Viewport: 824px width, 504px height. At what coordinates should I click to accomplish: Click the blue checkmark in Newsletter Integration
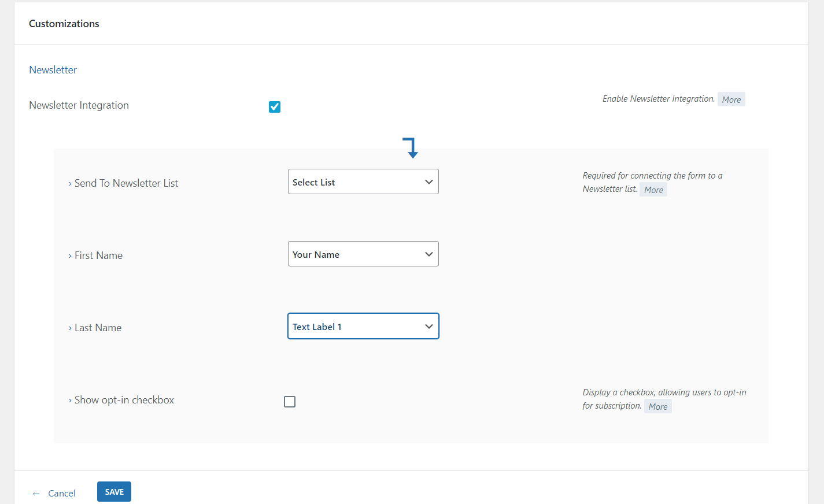coord(274,107)
